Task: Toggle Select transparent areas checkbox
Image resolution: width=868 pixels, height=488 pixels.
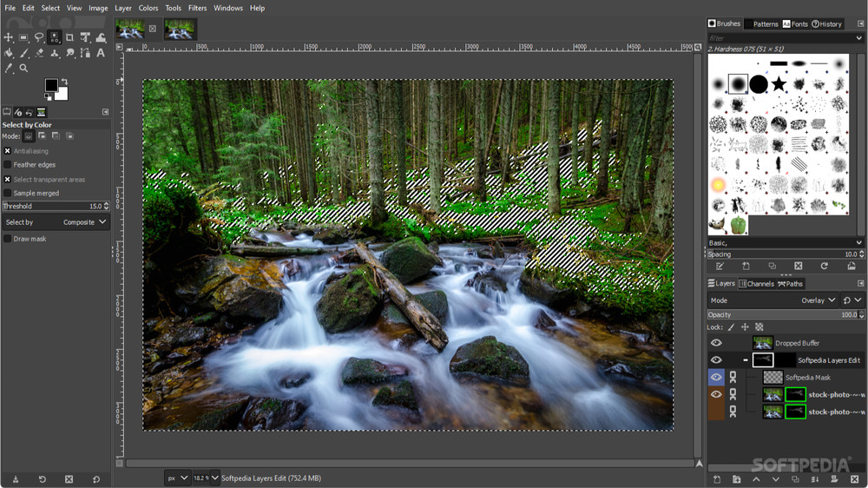Action: (x=7, y=180)
